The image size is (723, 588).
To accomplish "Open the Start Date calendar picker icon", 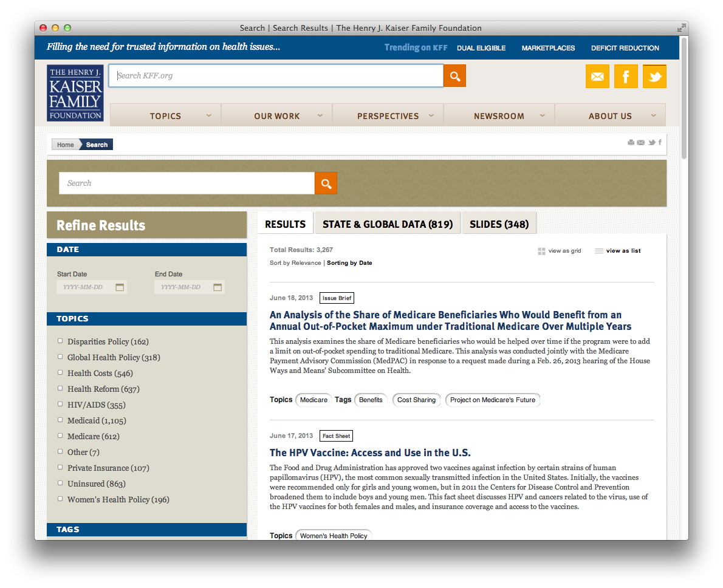I will point(120,287).
